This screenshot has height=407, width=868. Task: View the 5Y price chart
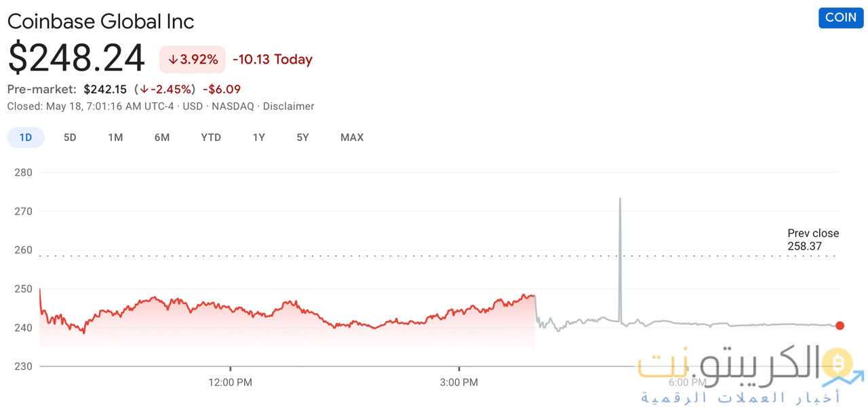[302, 138]
